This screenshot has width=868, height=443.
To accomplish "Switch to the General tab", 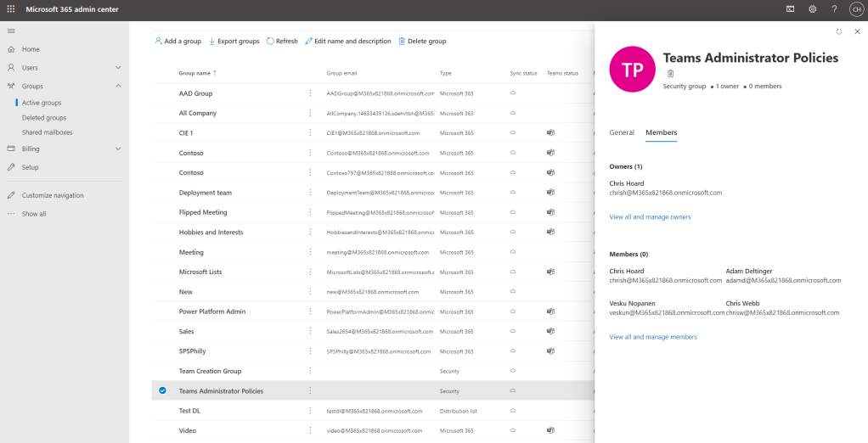I will coord(622,133).
